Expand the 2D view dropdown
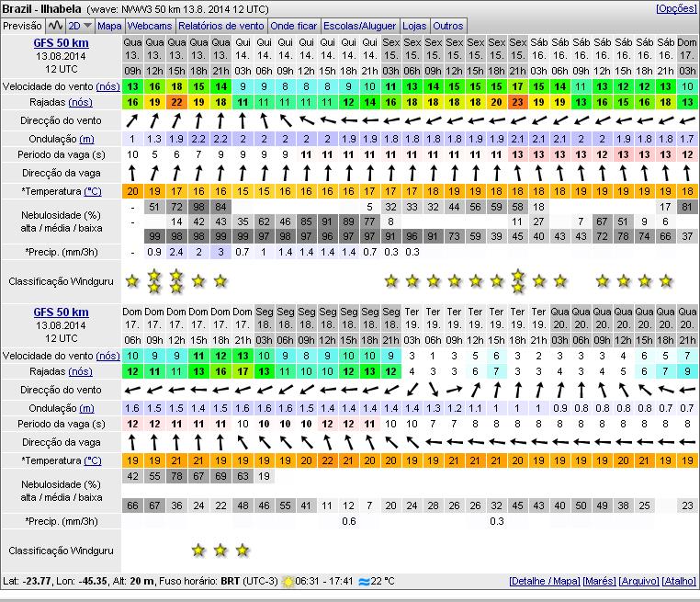This screenshot has width=700, height=602. 80,26
